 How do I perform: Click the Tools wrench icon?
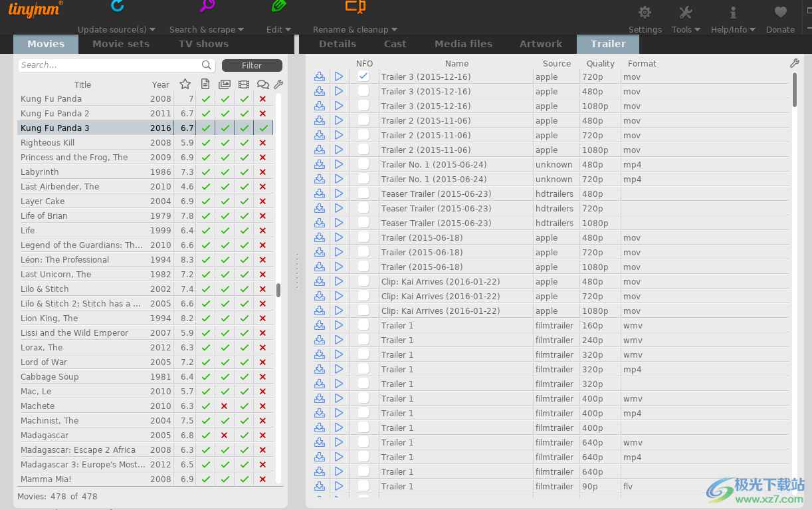click(686, 13)
